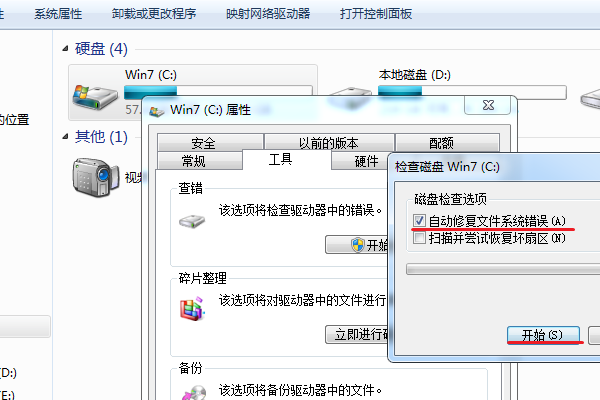The height and width of the screenshot is (400, 600).
Task: Select the Win7 (C:) drive icon
Action: click(95, 98)
